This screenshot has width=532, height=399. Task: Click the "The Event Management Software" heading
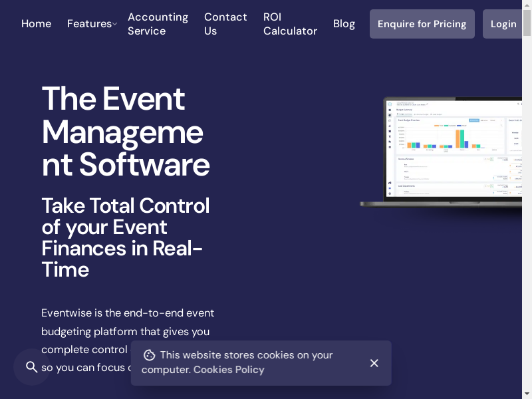[126, 132]
